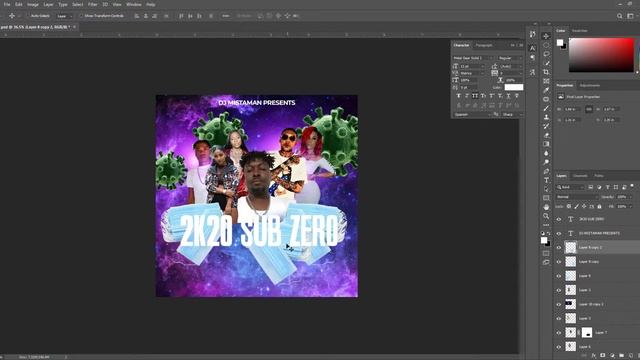The height and width of the screenshot is (360, 640).
Task: Select the Frame tool
Action: (546, 81)
